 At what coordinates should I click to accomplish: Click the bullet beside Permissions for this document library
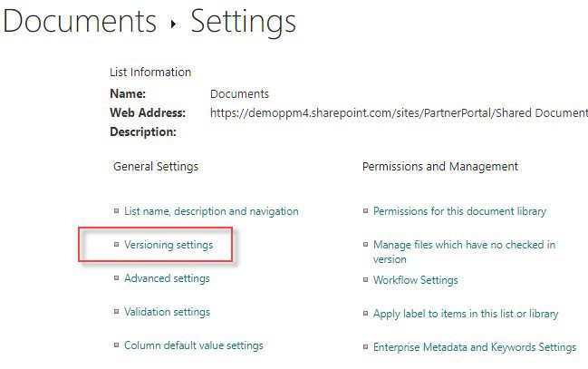pos(365,210)
